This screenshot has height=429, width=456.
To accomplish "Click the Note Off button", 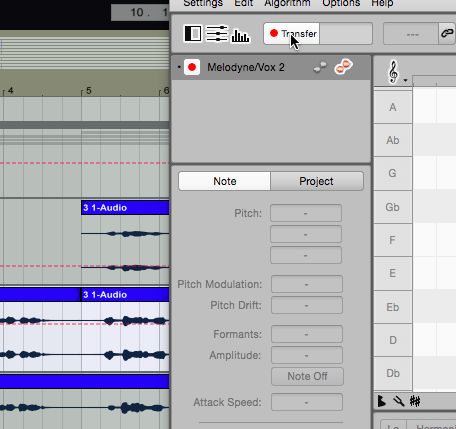I will pyautogui.click(x=307, y=376).
